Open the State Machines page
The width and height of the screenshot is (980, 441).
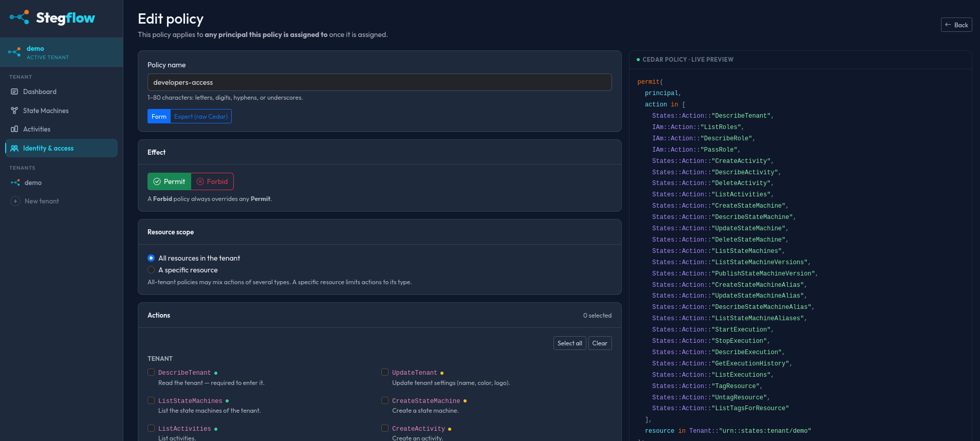(x=61, y=111)
